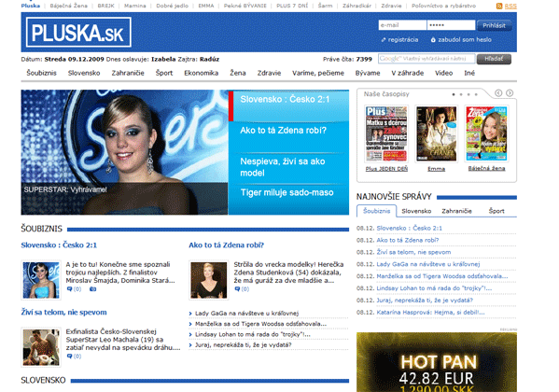Open Žena menu item
This screenshot has height=392, width=559.
coord(238,73)
